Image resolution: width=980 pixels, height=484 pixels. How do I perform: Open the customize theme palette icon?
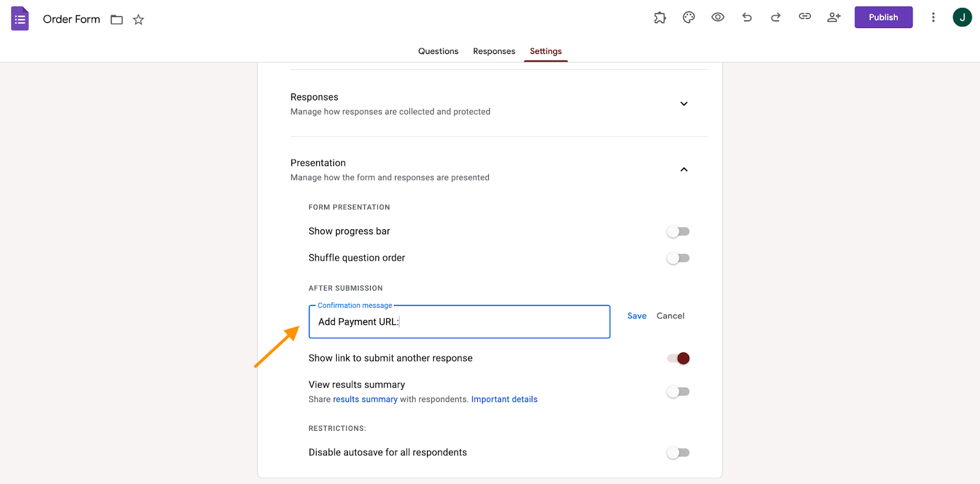coord(689,18)
